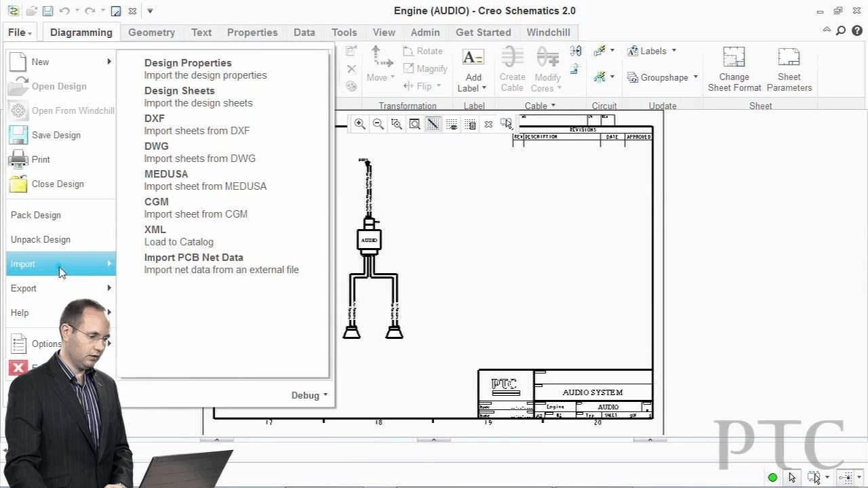Choose Close Design in File menu
Screen dimensions: 868x488
coord(61,184)
